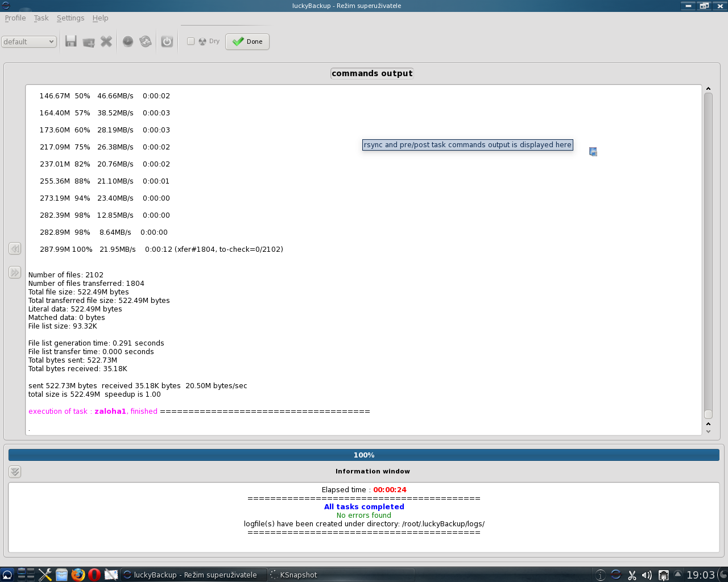The height and width of the screenshot is (582, 728).
Task: Open the default profile dropdown
Action: tap(28, 41)
